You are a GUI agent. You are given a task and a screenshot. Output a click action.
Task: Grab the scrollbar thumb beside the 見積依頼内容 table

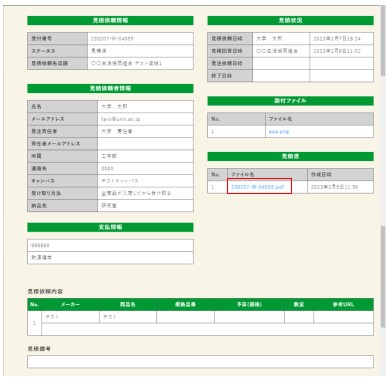pyautogui.click(x=383, y=277)
